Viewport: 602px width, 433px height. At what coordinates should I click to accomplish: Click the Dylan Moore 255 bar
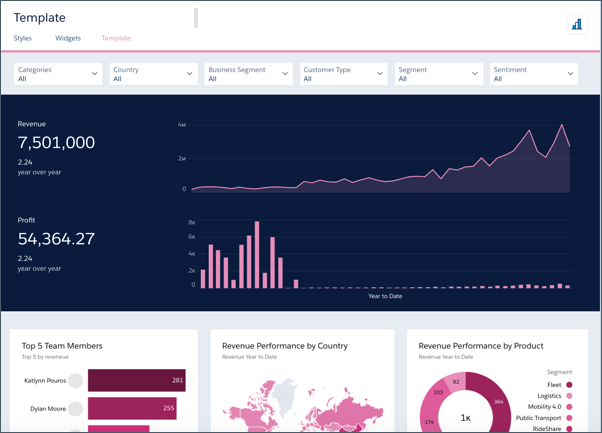(132, 408)
